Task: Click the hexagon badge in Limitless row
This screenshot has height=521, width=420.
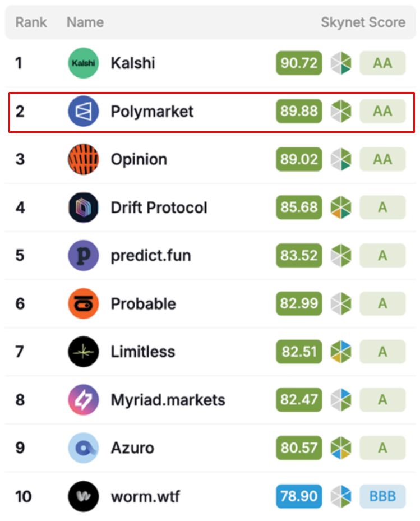Action: [341, 352]
